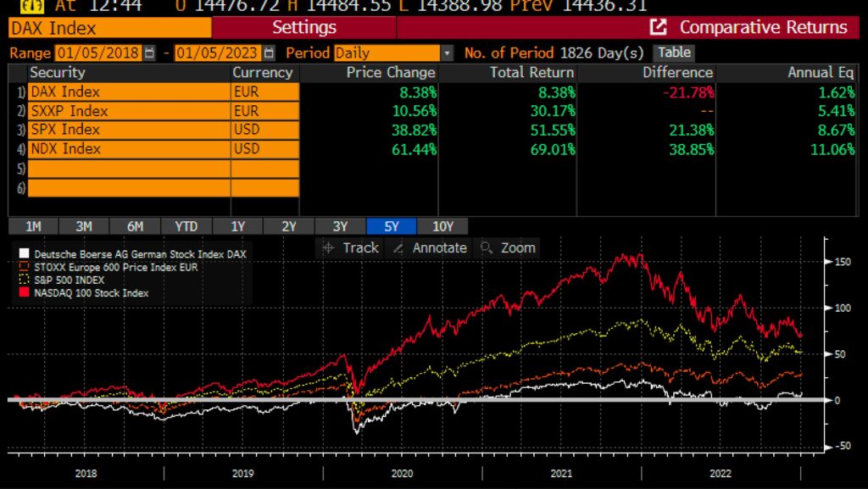Select the DAX Index security row cell

(129, 92)
